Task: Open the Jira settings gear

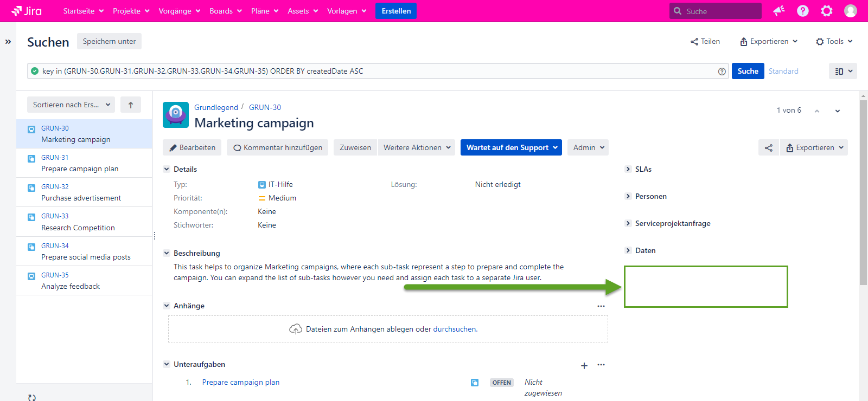Action: (827, 11)
